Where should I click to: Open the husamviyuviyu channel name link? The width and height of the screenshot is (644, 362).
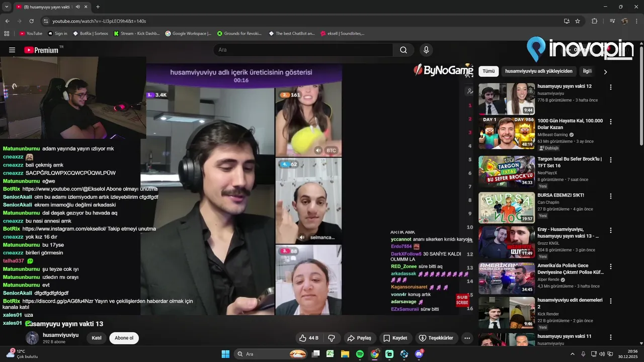click(60, 335)
